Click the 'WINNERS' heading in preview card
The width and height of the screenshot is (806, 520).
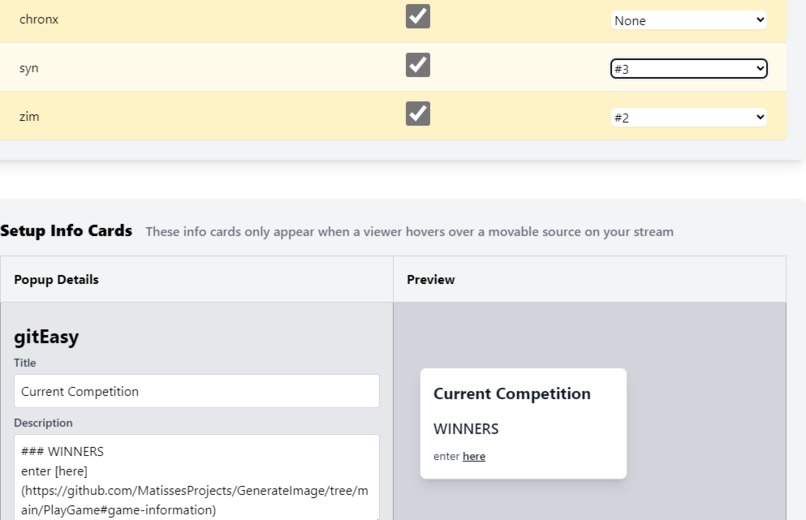(x=466, y=429)
